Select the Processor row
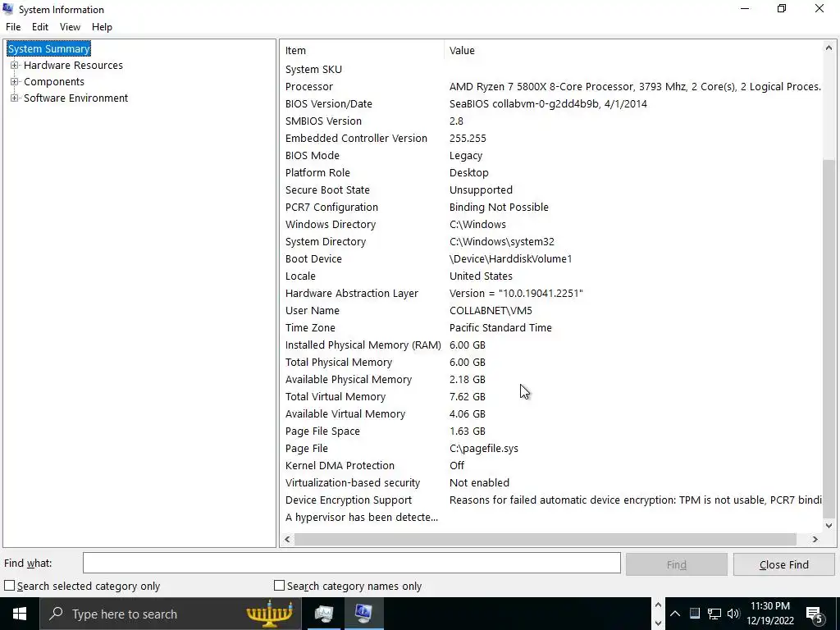The image size is (840, 630). (551, 87)
